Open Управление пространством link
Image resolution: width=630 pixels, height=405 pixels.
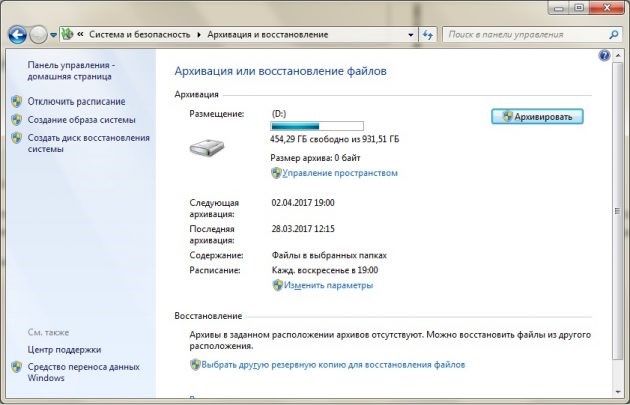(x=340, y=173)
